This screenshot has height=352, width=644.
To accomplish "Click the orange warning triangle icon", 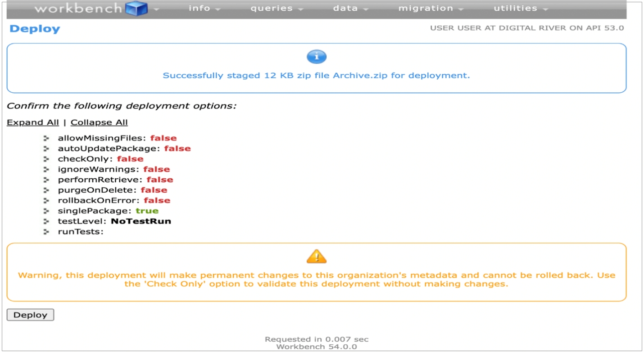I will 316,256.
